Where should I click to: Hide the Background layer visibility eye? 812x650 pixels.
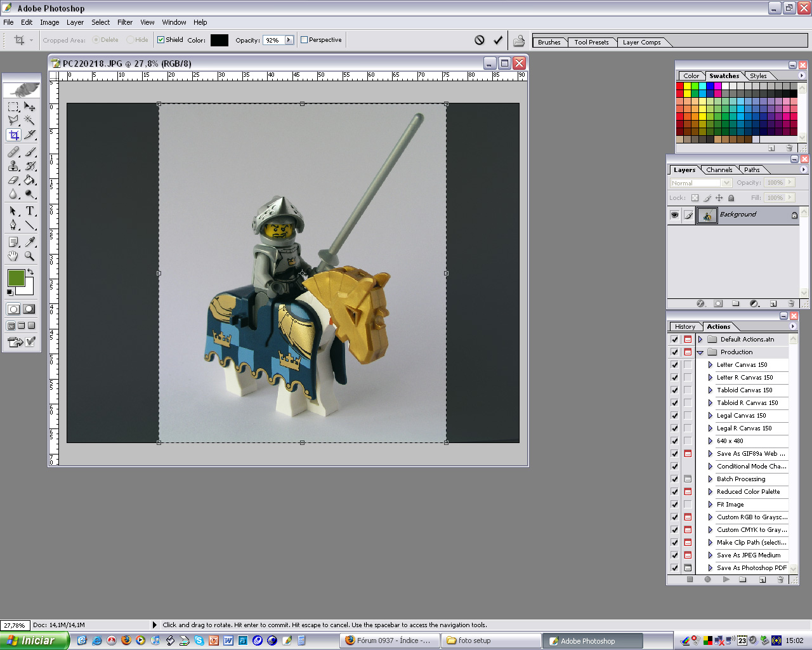coord(674,215)
